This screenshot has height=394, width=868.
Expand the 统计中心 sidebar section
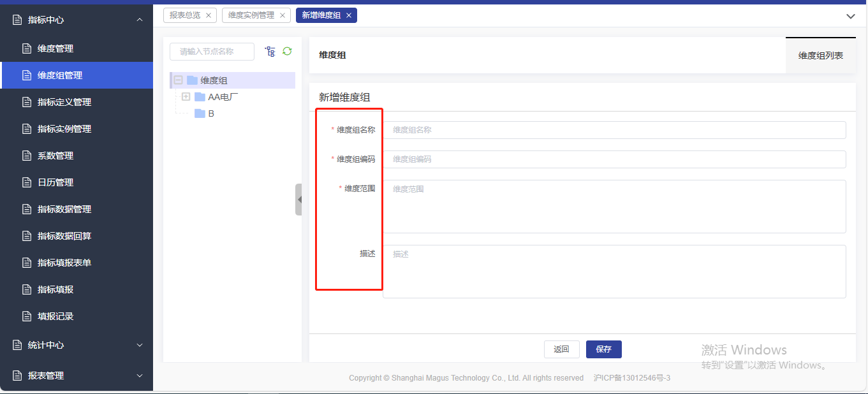pos(140,345)
